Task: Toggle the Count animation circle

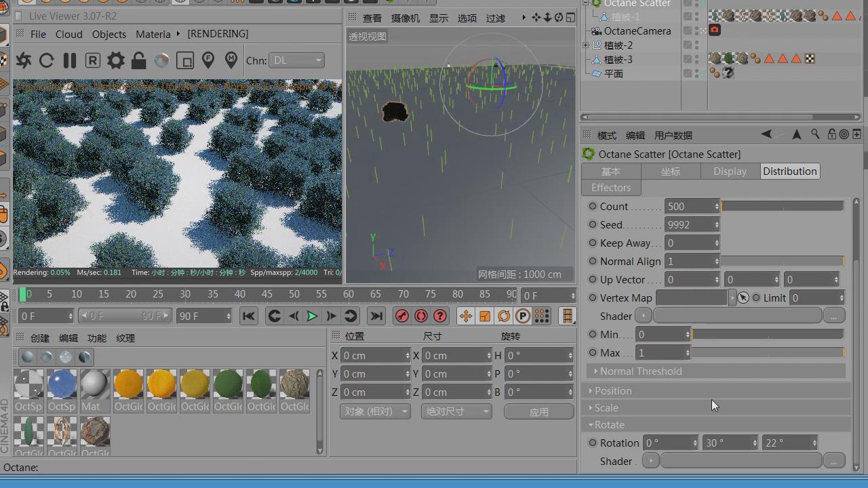Action: point(593,206)
